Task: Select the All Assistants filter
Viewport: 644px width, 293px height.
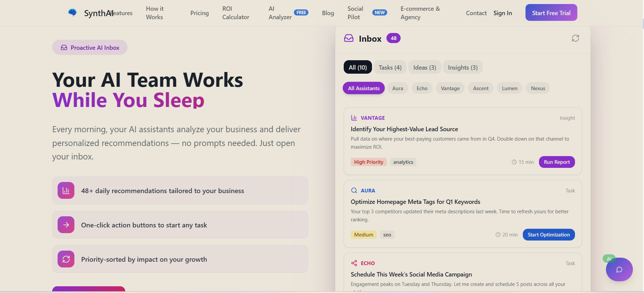Action: (x=364, y=88)
